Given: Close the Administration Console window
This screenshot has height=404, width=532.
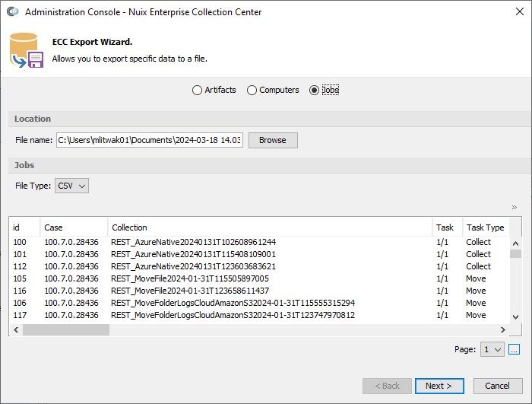Looking at the screenshot, I should [519, 11].
